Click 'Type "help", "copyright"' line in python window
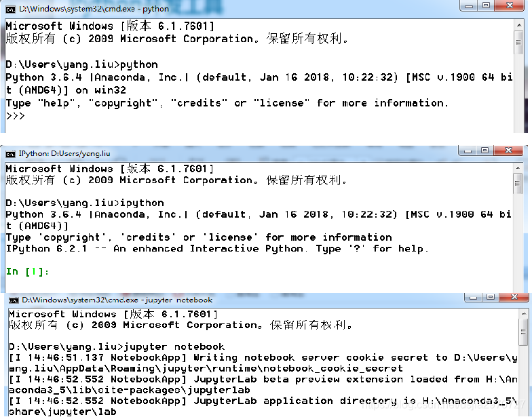The width and height of the screenshot is (532, 417). point(227,103)
